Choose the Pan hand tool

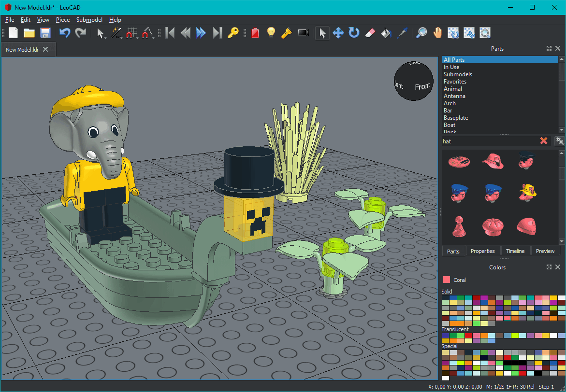[437, 33]
